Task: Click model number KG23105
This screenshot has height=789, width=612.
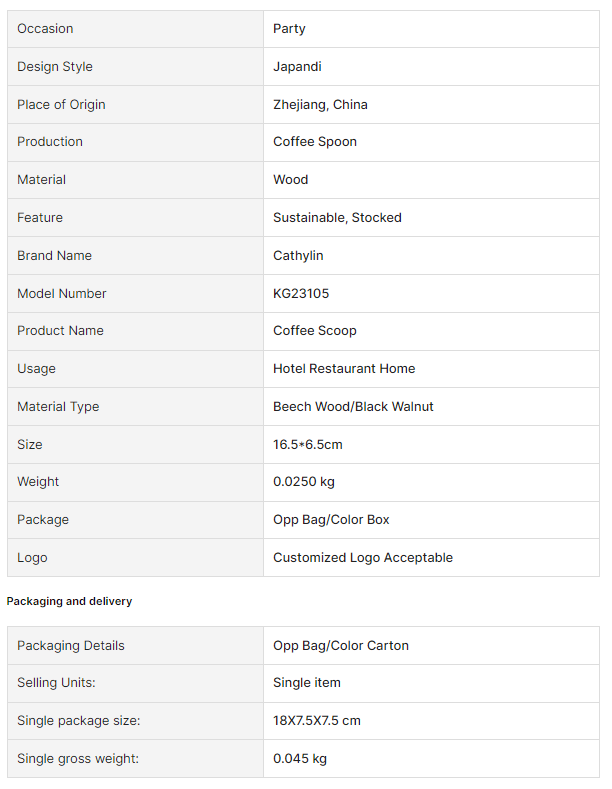Action: pos(301,294)
